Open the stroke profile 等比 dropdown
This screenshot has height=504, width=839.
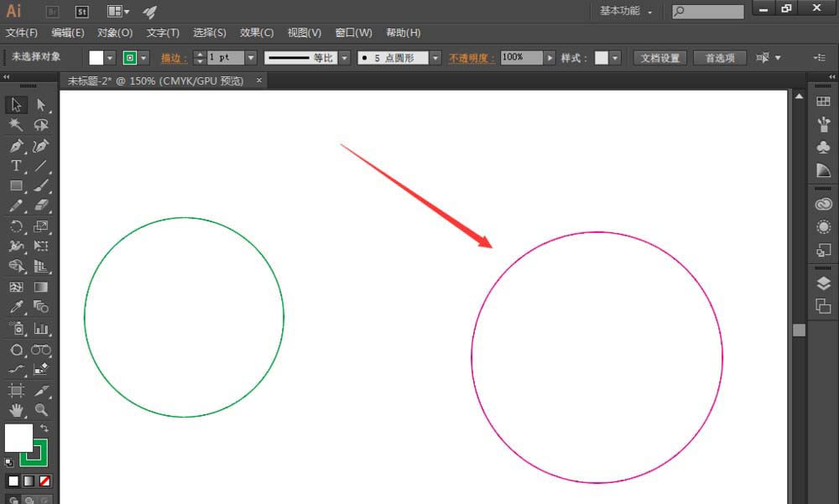coord(345,58)
